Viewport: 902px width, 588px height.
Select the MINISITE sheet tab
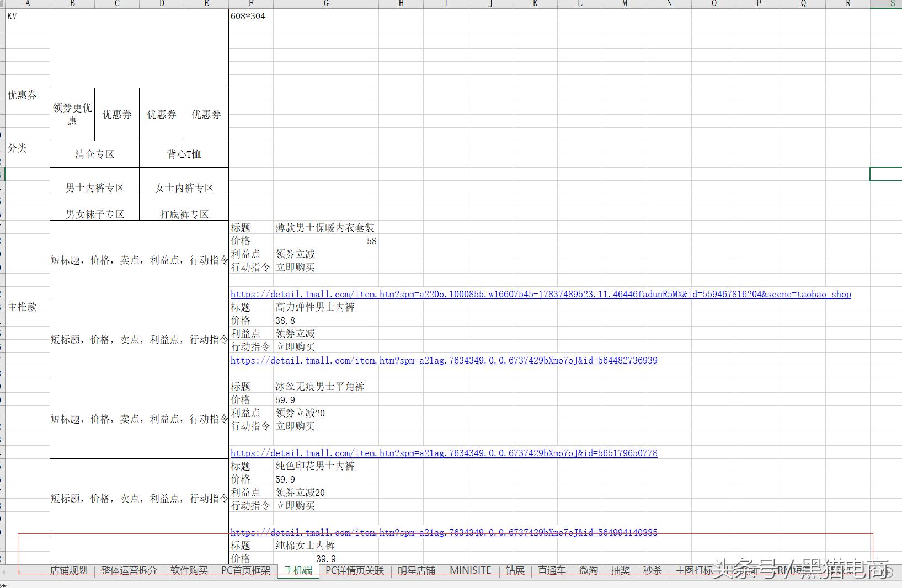470,570
